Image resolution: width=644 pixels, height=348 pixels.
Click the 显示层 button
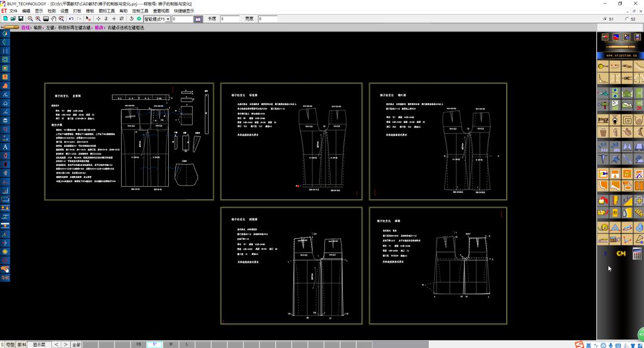39,344
